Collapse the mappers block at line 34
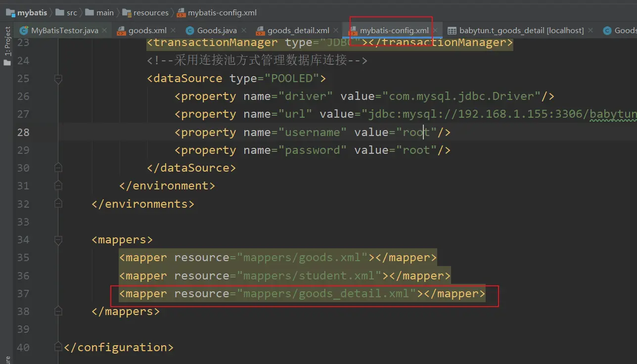The height and width of the screenshot is (364, 637). (58, 240)
